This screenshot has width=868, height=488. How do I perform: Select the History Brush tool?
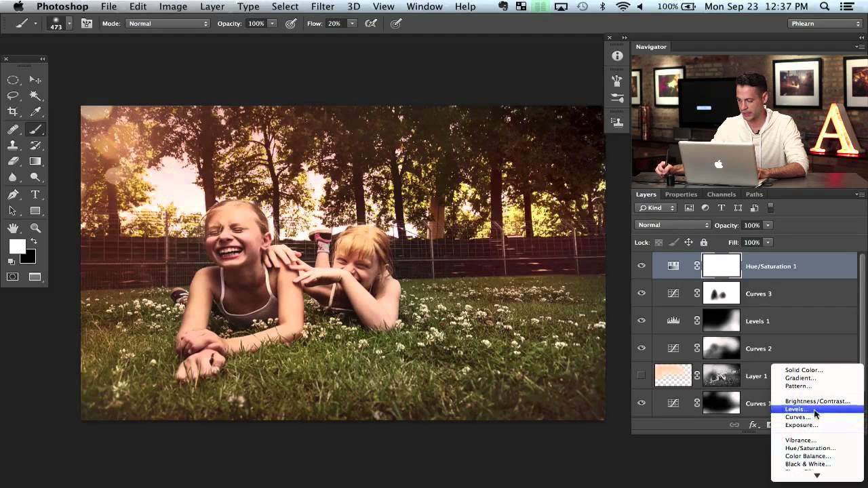(35, 145)
